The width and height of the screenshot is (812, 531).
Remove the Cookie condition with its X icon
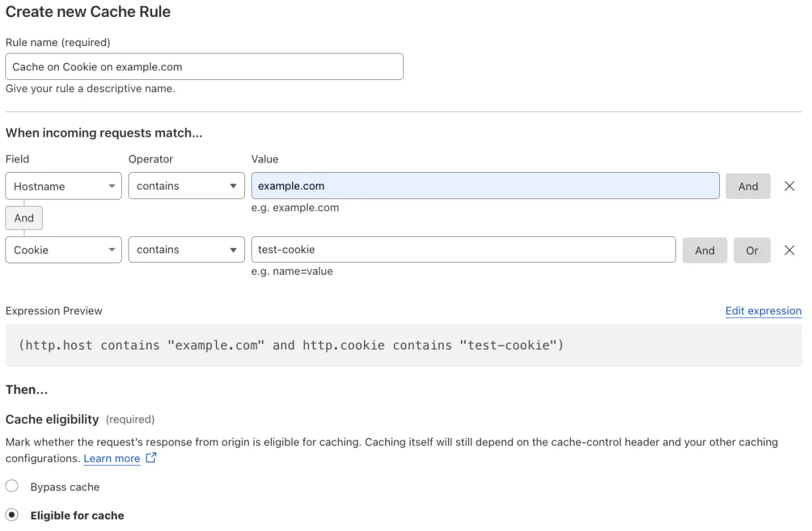(789, 250)
